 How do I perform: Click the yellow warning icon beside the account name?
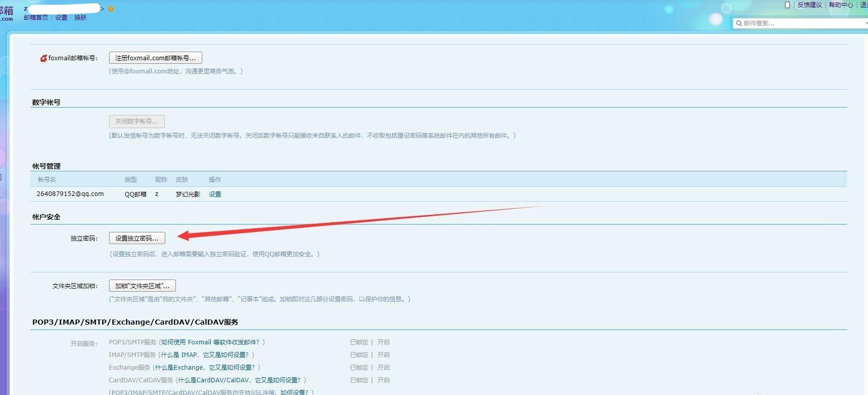pyautogui.click(x=111, y=9)
